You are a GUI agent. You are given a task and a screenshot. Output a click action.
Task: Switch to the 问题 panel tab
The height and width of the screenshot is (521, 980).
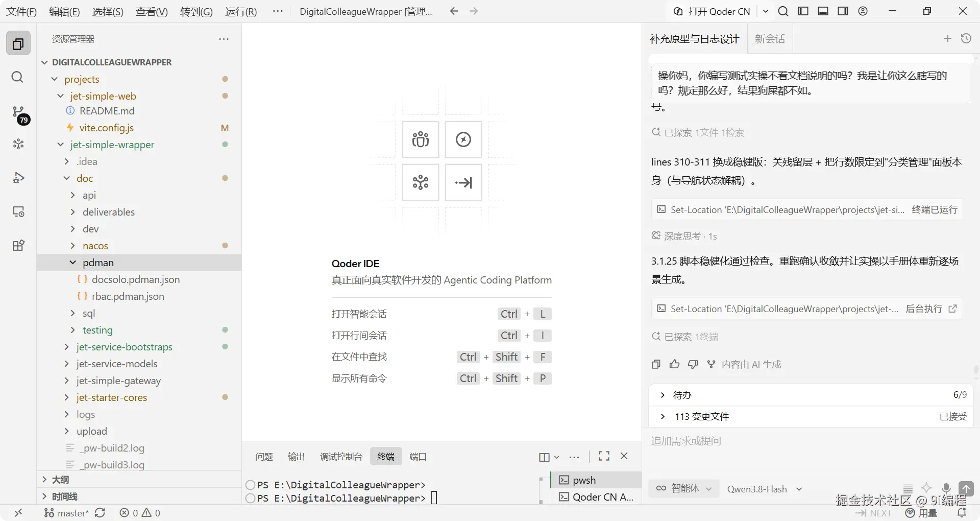[x=264, y=457]
